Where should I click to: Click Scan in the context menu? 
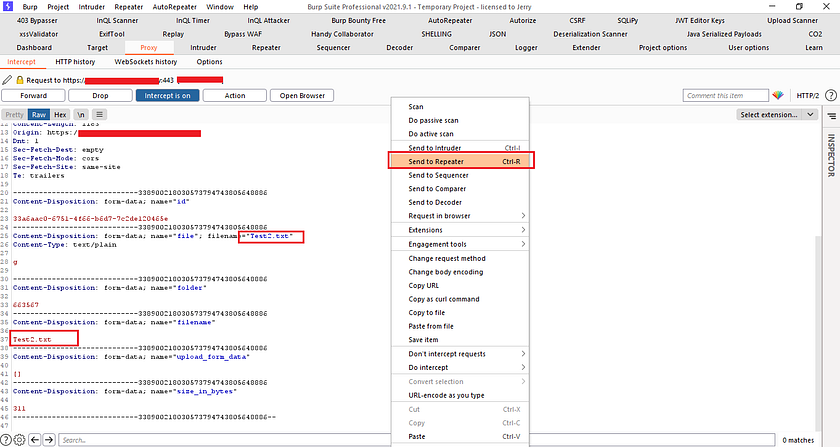[460, 107]
